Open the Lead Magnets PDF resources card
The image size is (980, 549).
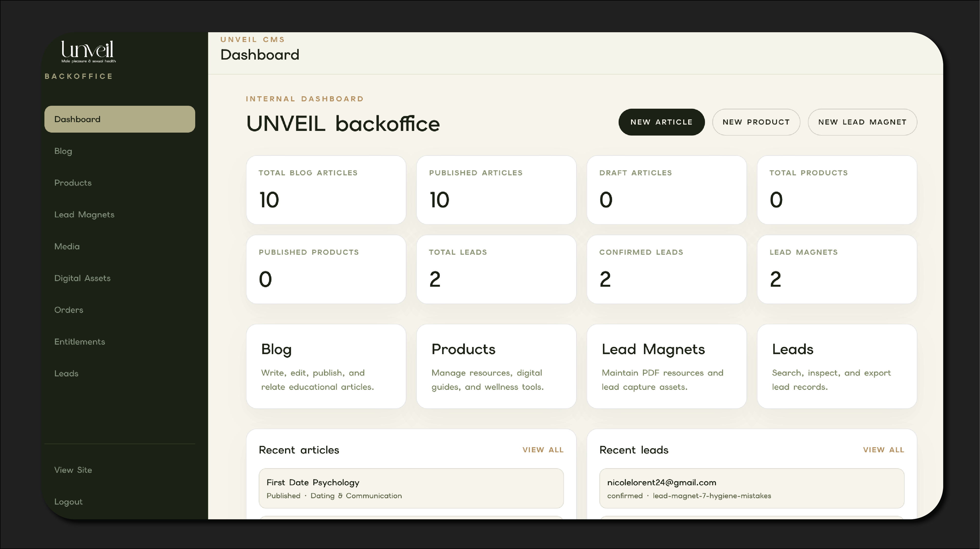coord(666,366)
